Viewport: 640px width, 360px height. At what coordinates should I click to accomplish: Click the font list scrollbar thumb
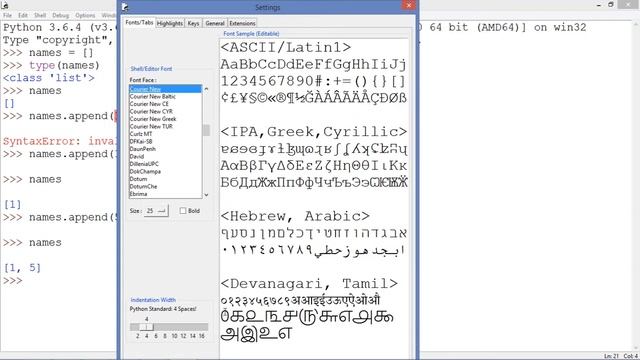pyautogui.click(x=206, y=130)
